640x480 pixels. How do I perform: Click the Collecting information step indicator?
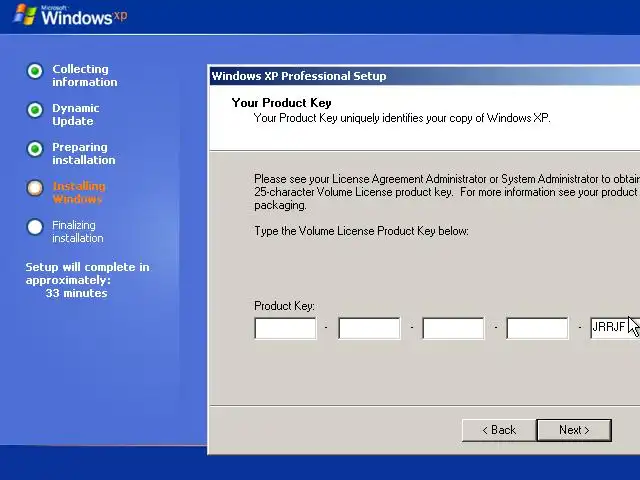click(x=35, y=71)
